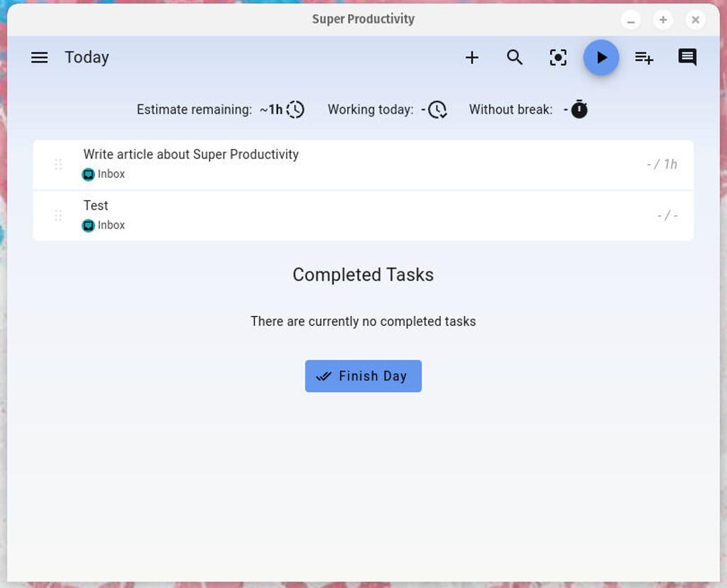Maximize the Super Productivity window
This screenshot has height=588, width=727.
click(x=663, y=20)
